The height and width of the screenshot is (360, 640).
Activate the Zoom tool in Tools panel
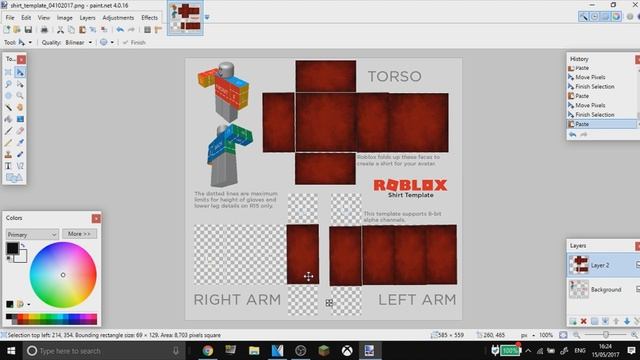(x=20, y=96)
